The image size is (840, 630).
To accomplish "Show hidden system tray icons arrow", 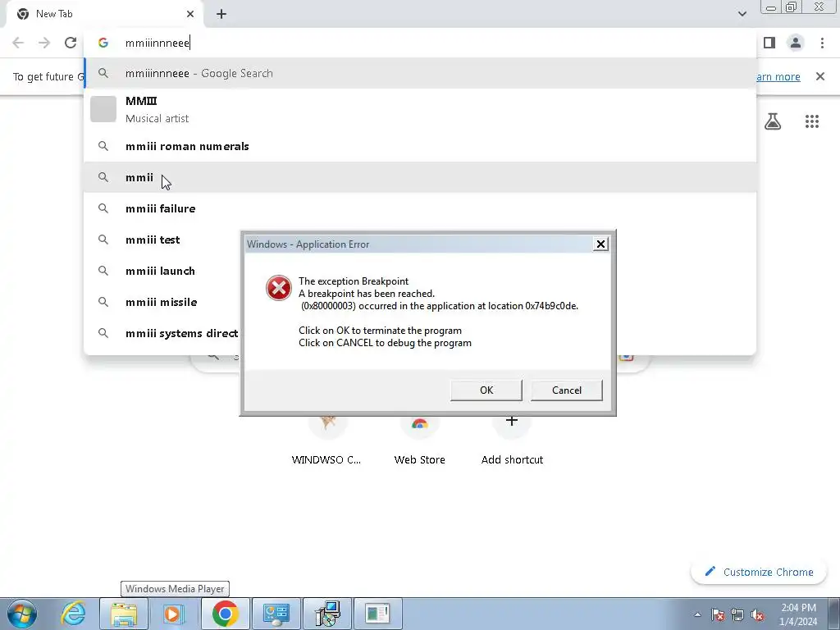I will pos(697,614).
